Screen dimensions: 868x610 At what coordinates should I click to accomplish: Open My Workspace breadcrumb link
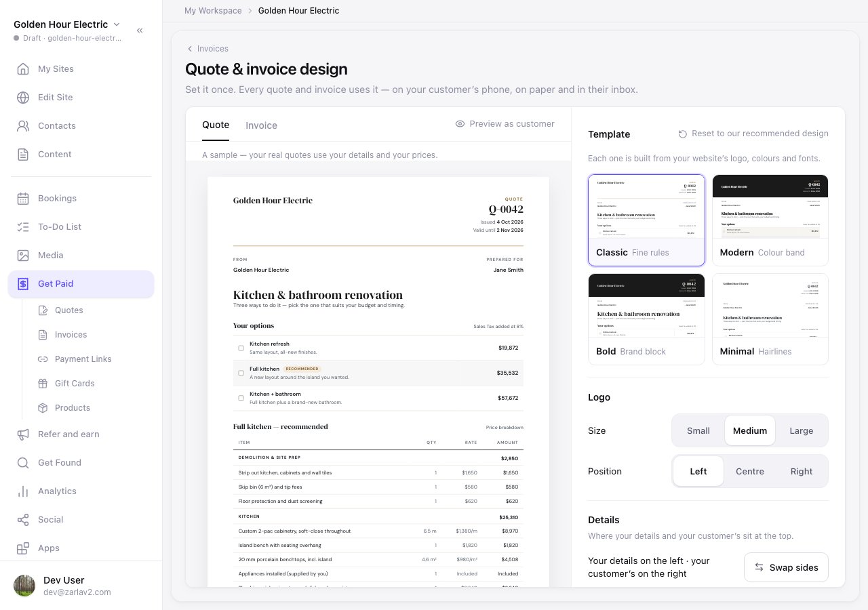coord(213,11)
